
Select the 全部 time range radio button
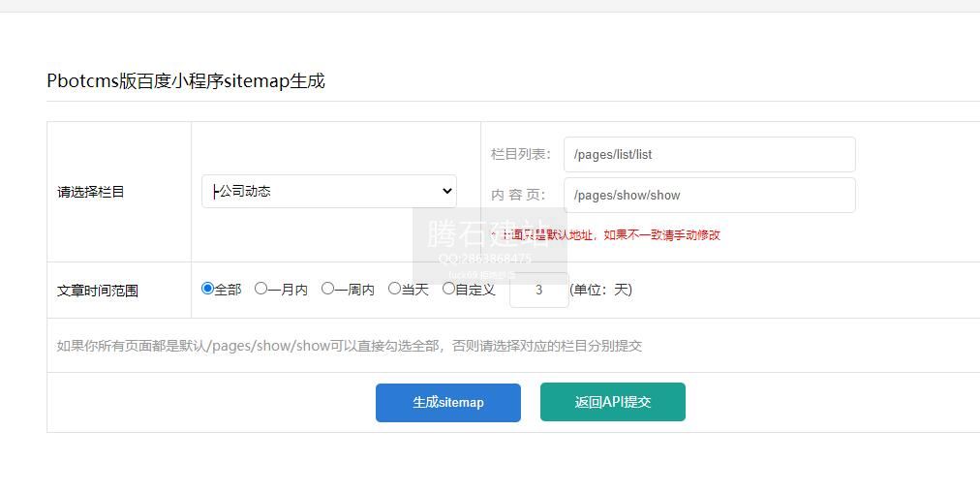coord(207,289)
